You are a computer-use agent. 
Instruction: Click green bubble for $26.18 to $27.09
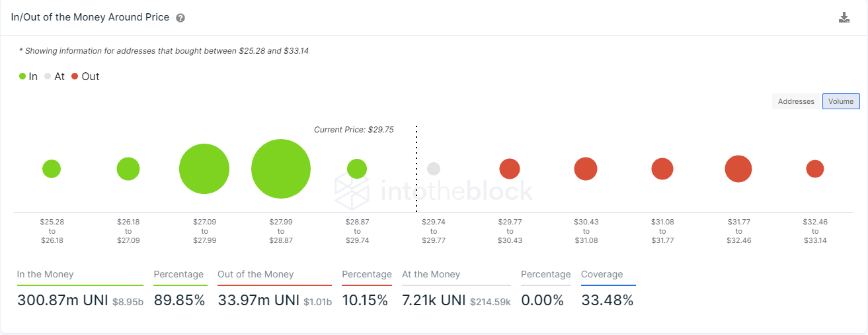(128, 169)
